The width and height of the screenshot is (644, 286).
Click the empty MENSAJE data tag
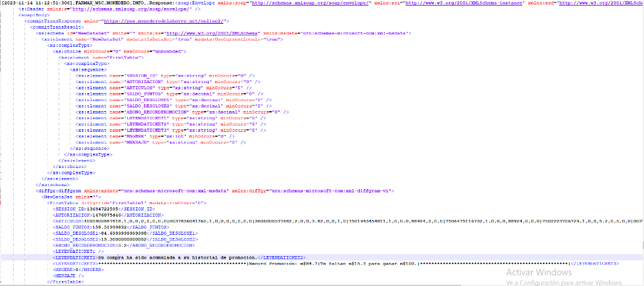[x=69, y=275]
